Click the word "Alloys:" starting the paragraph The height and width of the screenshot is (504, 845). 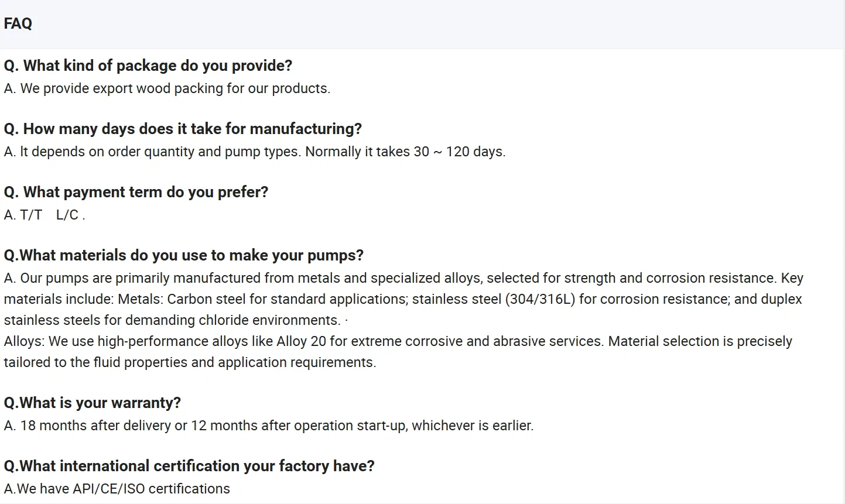pyautogui.click(x=24, y=341)
